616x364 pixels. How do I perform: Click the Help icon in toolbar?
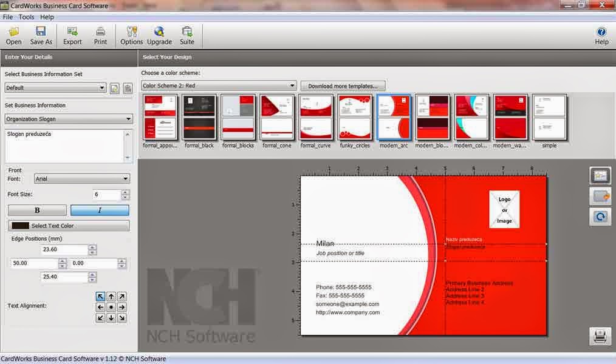click(601, 36)
